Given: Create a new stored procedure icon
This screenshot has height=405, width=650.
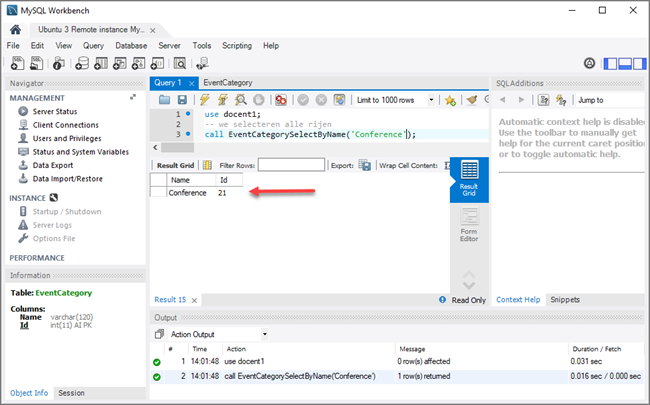Looking at the screenshot, I should (x=138, y=63).
